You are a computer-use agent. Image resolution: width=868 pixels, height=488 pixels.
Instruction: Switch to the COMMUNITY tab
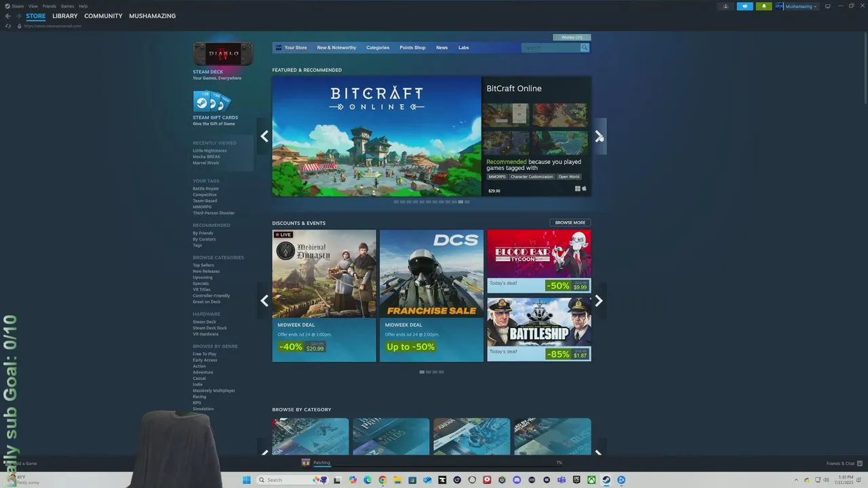(103, 16)
